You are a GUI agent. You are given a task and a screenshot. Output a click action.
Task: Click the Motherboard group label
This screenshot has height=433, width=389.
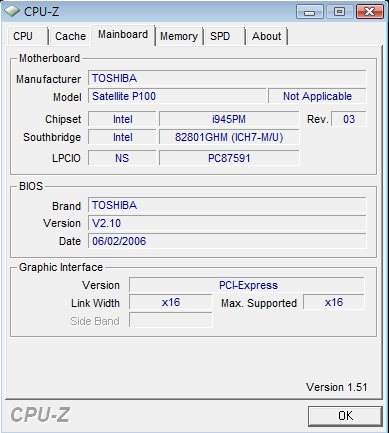tap(49, 58)
